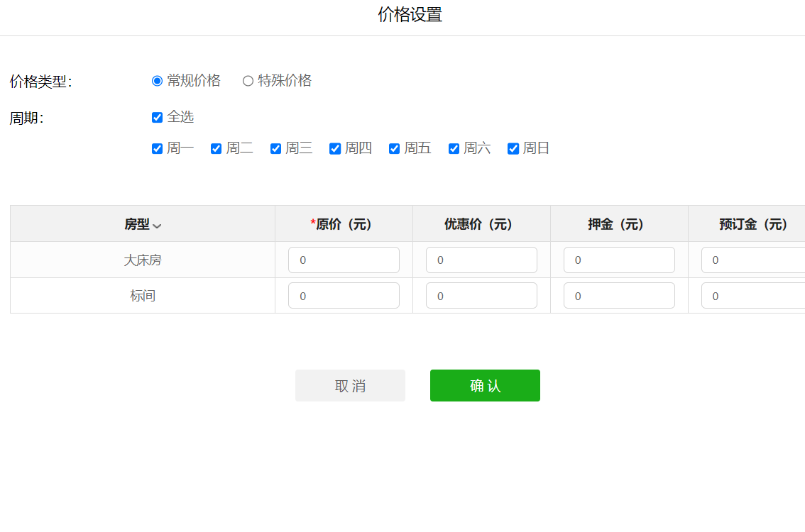
Task: Disable the 周五 checkbox
Action: point(395,149)
